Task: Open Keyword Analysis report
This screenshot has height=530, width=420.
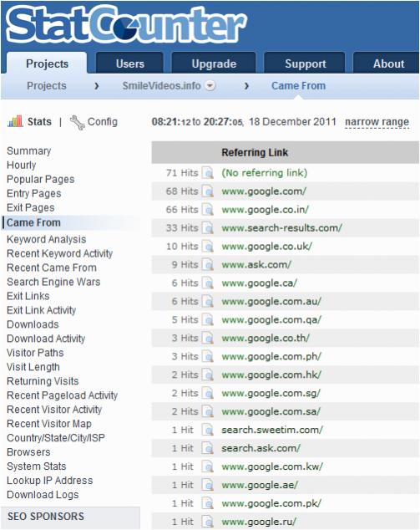Action: [x=46, y=239]
